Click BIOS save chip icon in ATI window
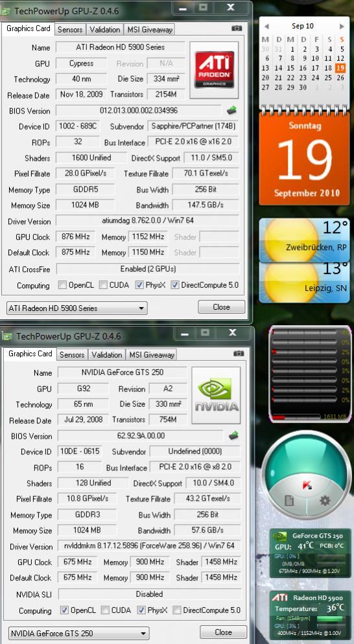 [x=232, y=110]
